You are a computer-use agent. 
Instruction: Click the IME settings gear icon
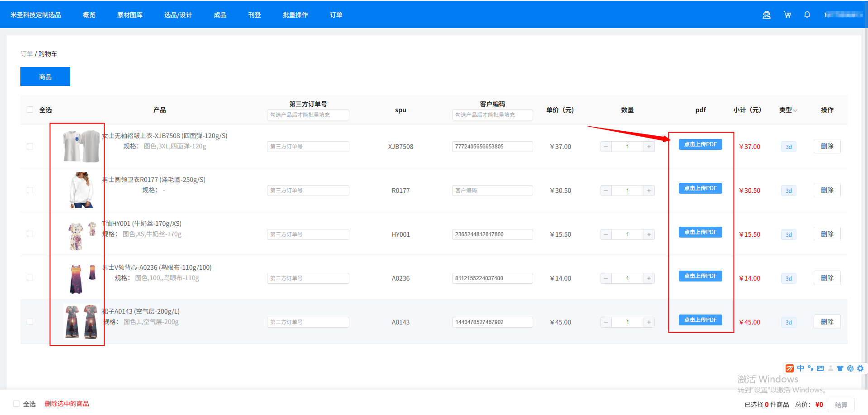[x=860, y=368]
